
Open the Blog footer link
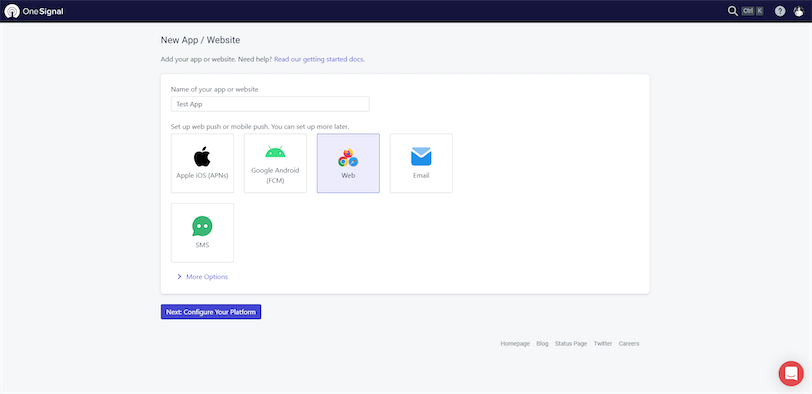click(542, 343)
